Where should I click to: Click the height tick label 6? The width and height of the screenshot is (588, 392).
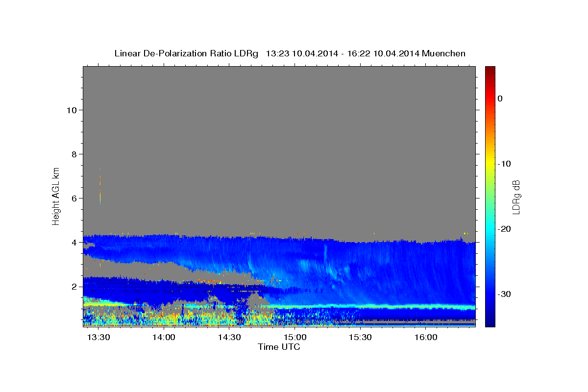coord(74,198)
